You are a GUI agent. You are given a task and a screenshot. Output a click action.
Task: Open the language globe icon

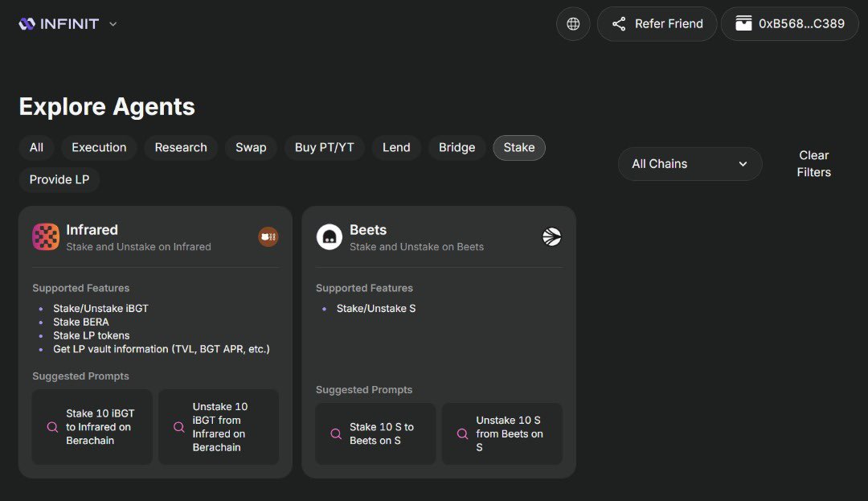(x=573, y=24)
